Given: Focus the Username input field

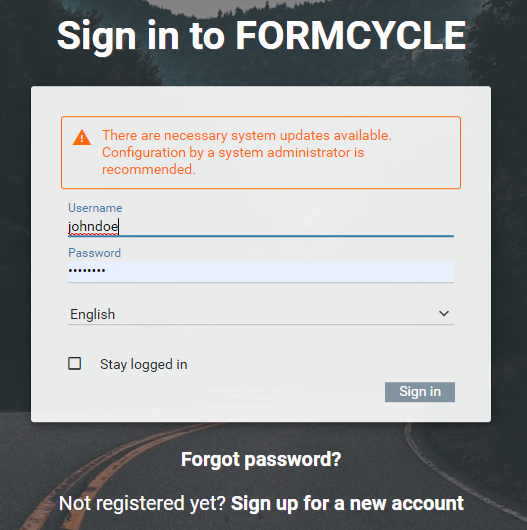Looking at the screenshot, I should point(261,226).
